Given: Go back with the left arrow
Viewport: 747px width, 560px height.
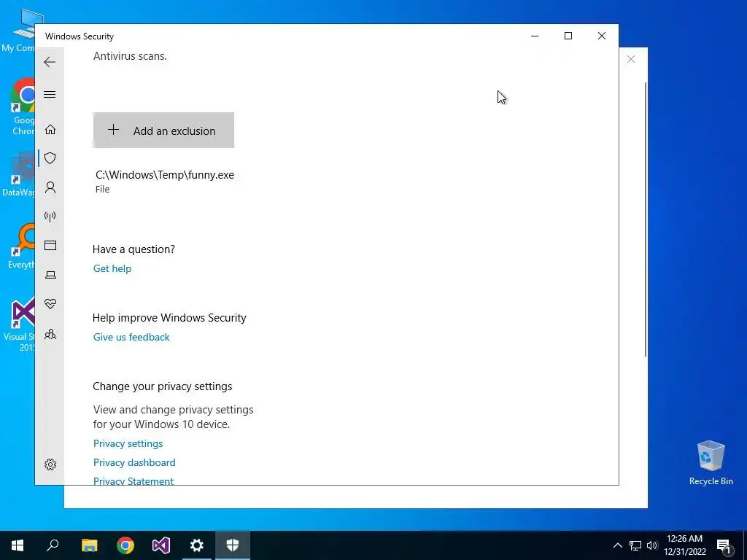Looking at the screenshot, I should click(x=50, y=62).
